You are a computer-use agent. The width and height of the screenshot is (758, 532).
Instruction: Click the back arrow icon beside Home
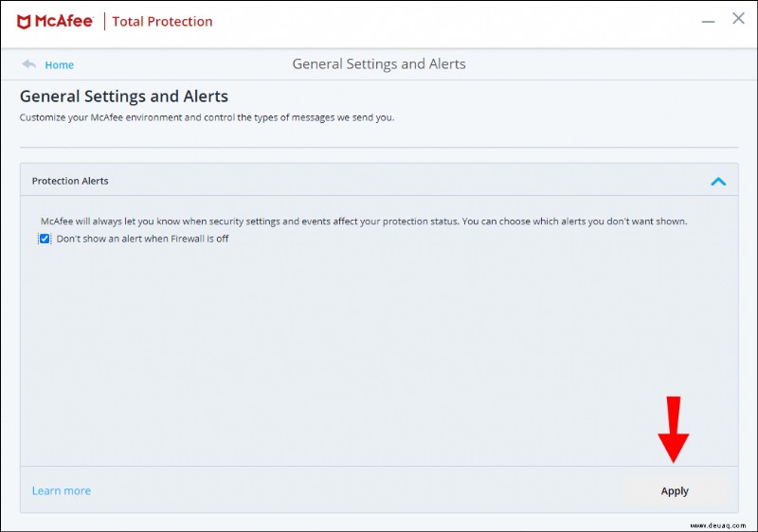(x=29, y=63)
